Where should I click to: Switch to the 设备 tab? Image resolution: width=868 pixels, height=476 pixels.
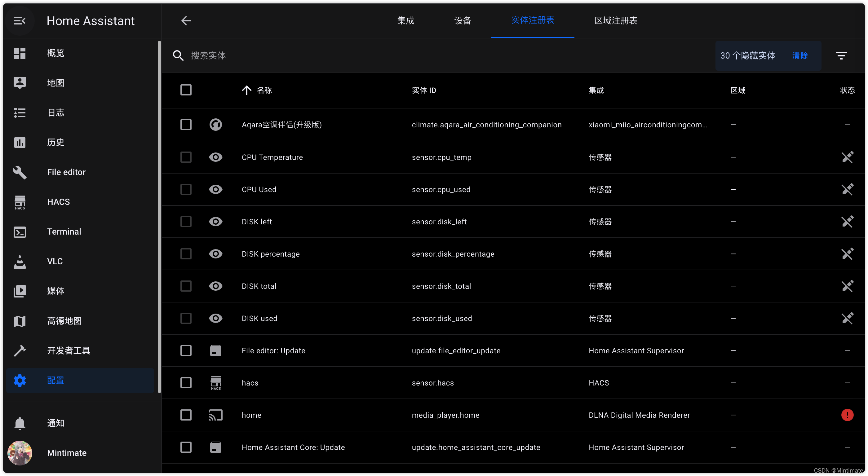(x=462, y=21)
